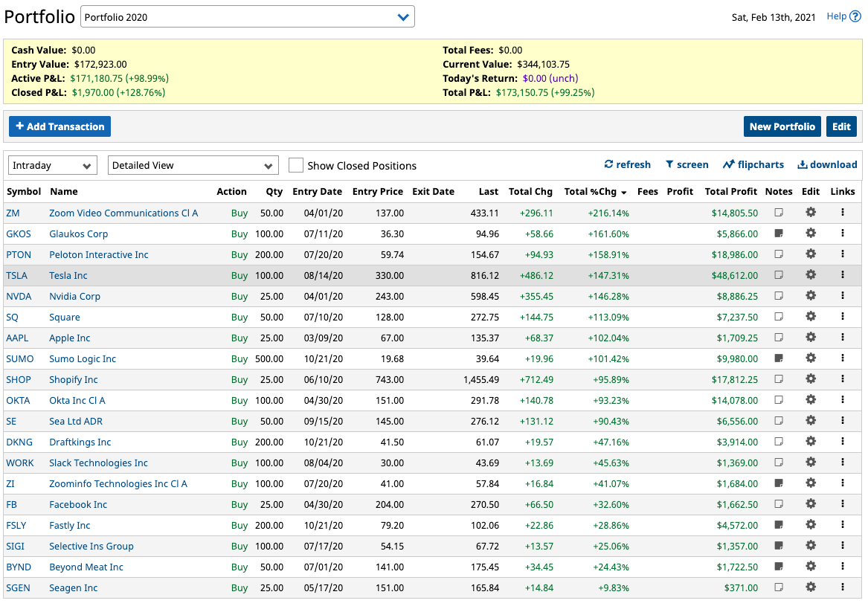Sort by Total %Chg column header
868x612 pixels.
595,191
